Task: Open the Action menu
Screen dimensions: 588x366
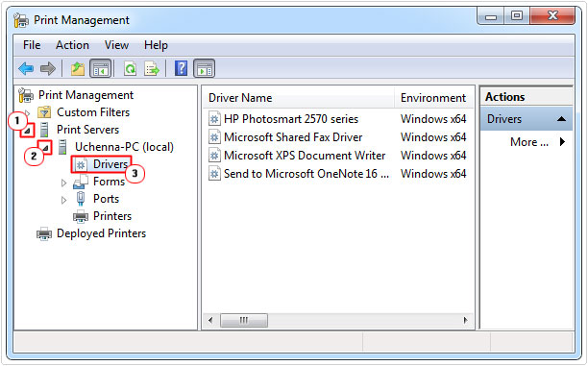Action: coord(72,45)
